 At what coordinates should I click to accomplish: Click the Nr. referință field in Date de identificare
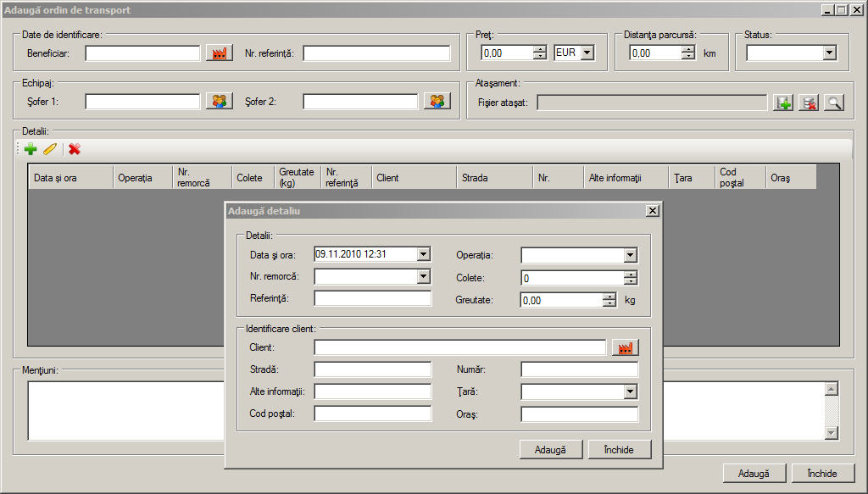[376, 53]
